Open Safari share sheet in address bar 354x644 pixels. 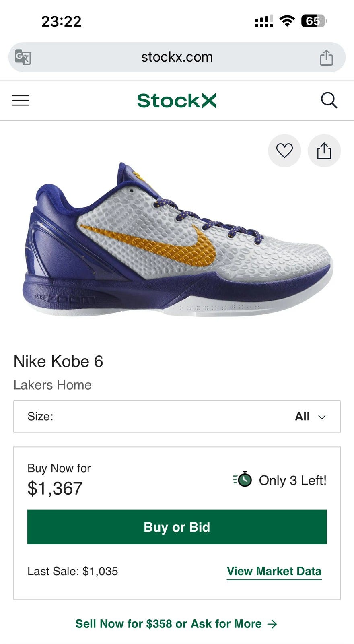pos(326,58)
